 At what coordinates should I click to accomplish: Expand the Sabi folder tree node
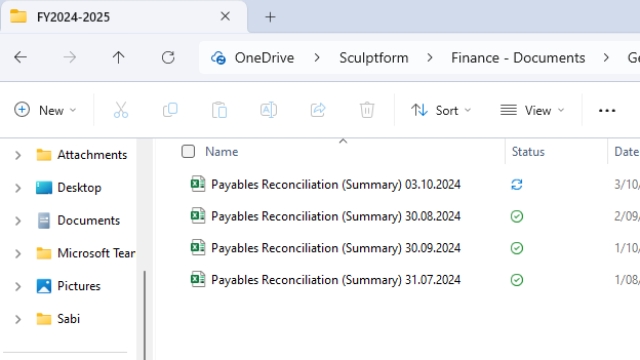point(18,319)
